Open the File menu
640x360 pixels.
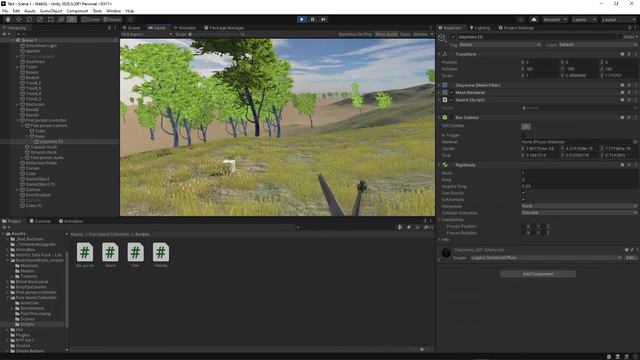5,11
